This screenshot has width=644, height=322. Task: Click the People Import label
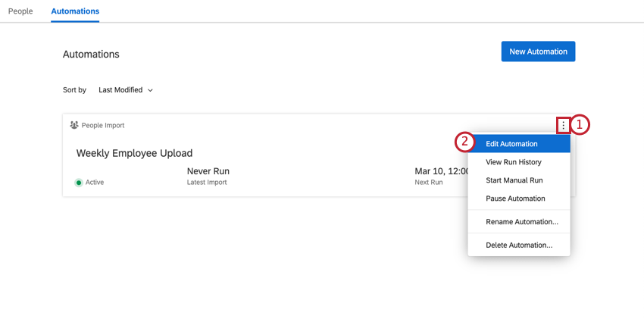click(103, 125)
